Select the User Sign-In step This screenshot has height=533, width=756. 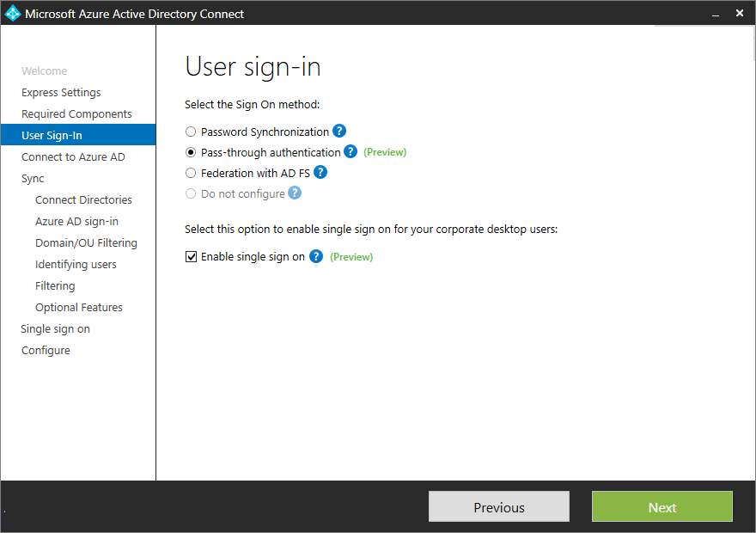(x=78, y=135)
